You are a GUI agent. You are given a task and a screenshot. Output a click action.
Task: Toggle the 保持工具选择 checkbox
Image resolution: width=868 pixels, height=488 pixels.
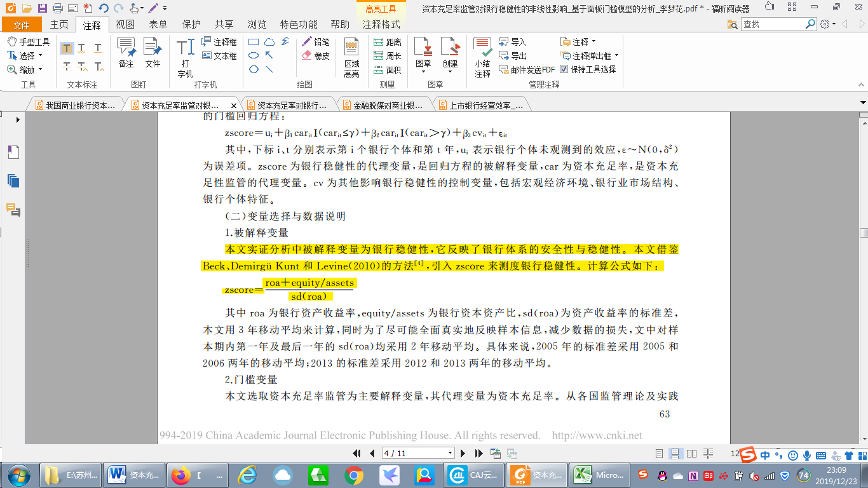tap(564, 70)
